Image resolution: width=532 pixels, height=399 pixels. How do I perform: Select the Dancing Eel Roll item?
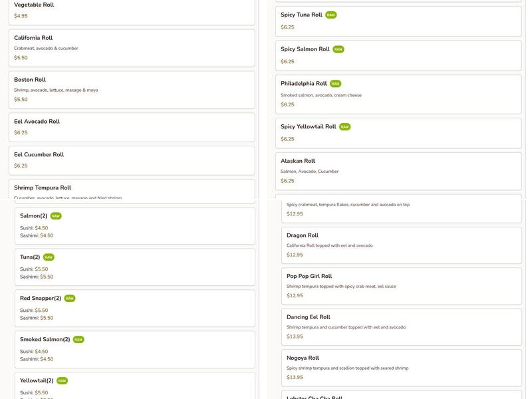click(401, 327)
